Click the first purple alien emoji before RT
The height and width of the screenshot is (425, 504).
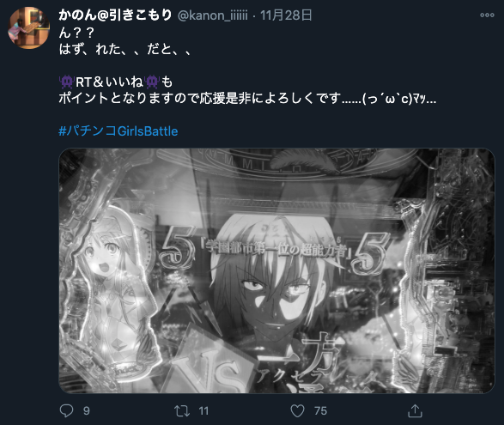point(67,82)
